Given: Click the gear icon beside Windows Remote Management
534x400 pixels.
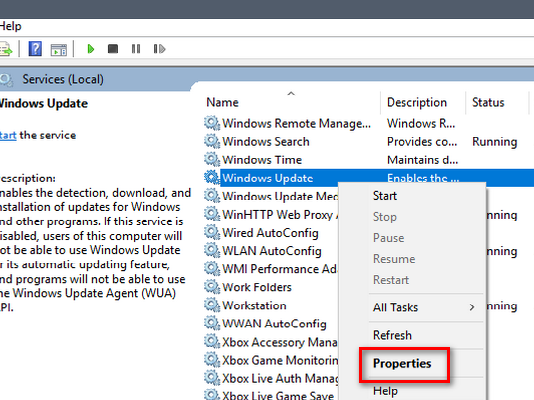Looking at the screenshot, I should pyautogui.click(x=212, y=123).
